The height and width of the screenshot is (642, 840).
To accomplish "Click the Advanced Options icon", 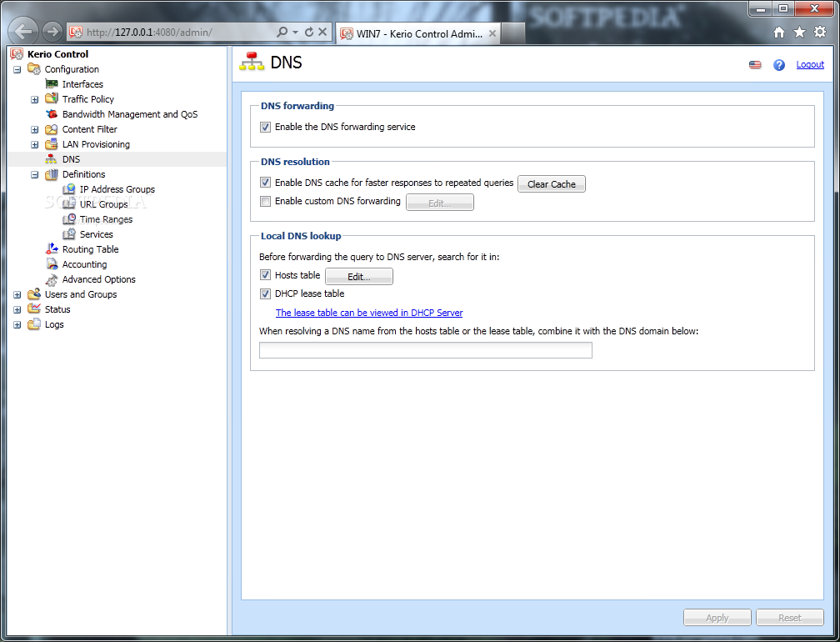I will click(x=52, y=280).
